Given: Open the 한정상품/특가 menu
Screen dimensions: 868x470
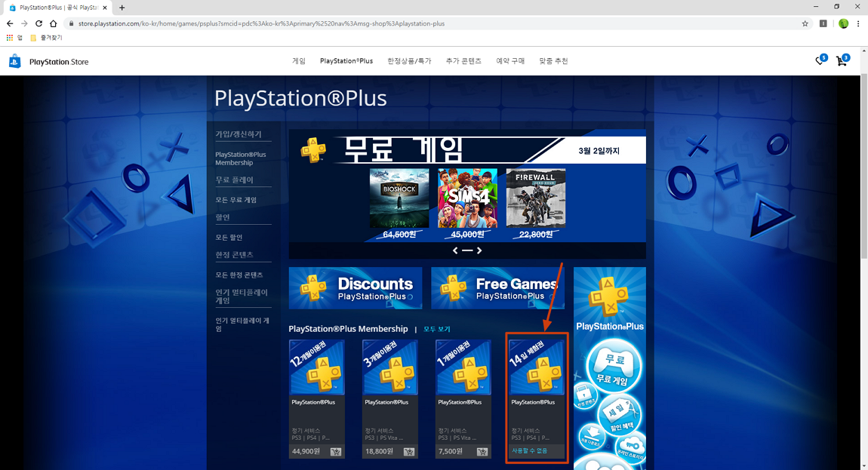Looking at the screenshot, I should pos(409,61).
